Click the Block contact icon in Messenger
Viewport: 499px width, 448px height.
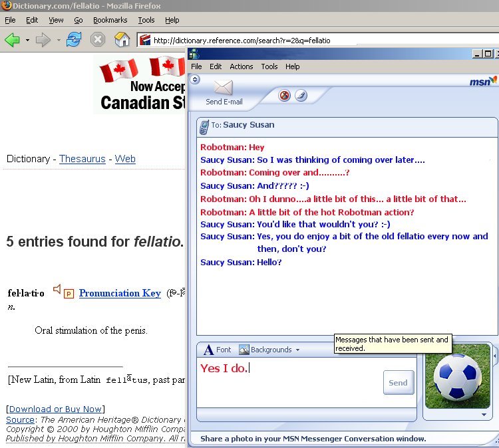tap(284, 95)
